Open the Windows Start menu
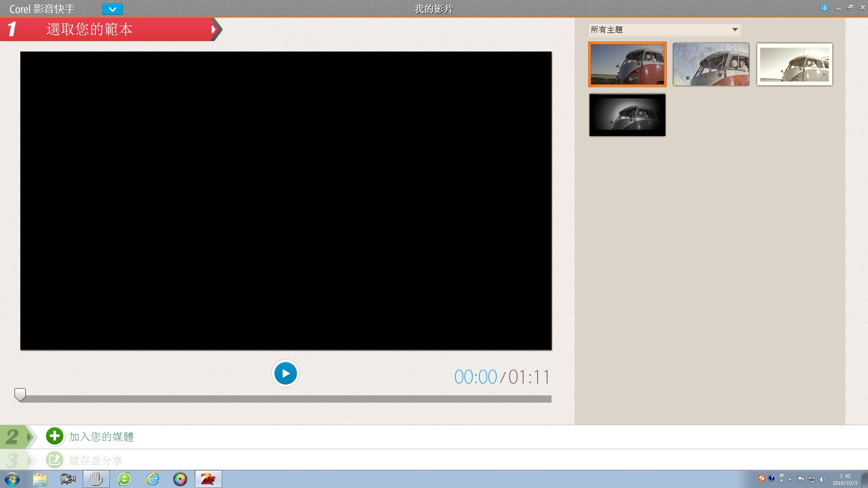868x488 pixels. point(12,479)
